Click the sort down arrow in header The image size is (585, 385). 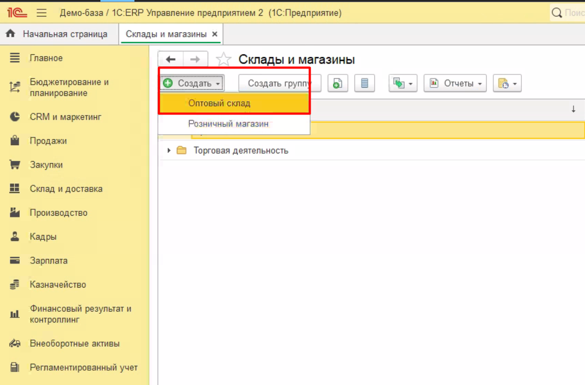click(573, 109)
